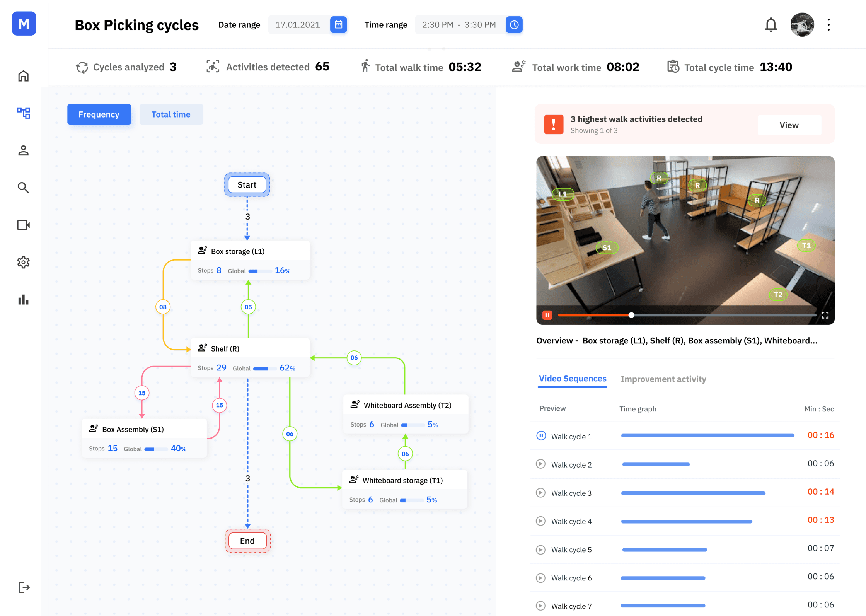Switch to Total time view
Viewport: 866px width, 616px height.
[x=171, y=114]
